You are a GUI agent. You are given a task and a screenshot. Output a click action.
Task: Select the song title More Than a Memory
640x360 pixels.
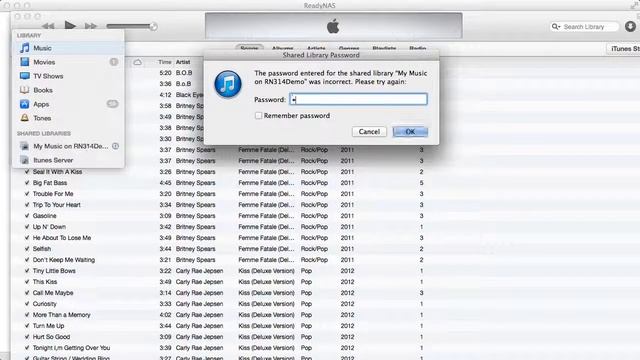tap(62, 315)
